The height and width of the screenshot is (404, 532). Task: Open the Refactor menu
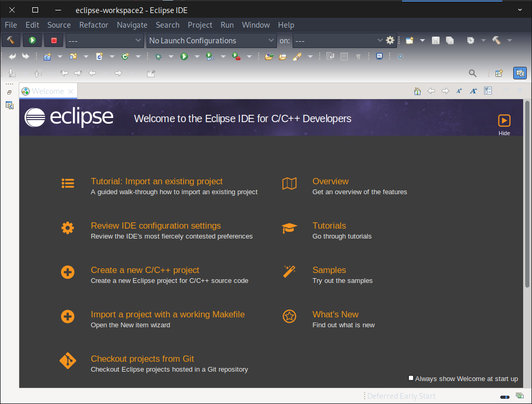(x=94, y=25)
